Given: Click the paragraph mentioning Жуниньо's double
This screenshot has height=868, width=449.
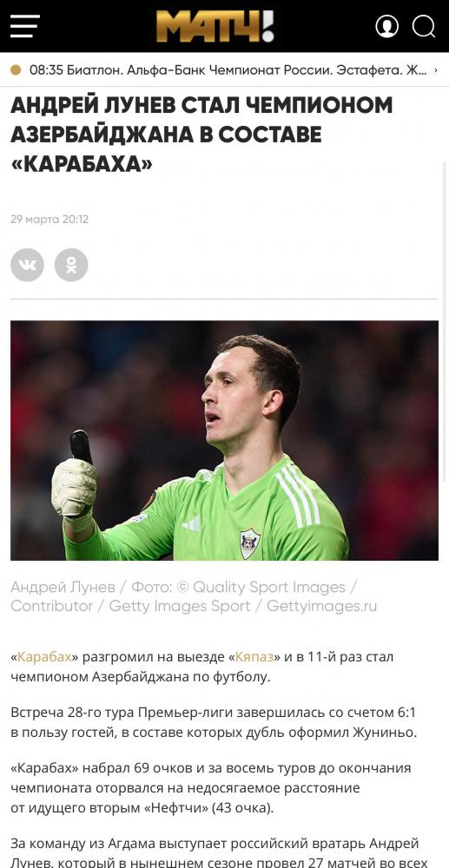Looking at the screenshot, I should click(x=213, y=722).
